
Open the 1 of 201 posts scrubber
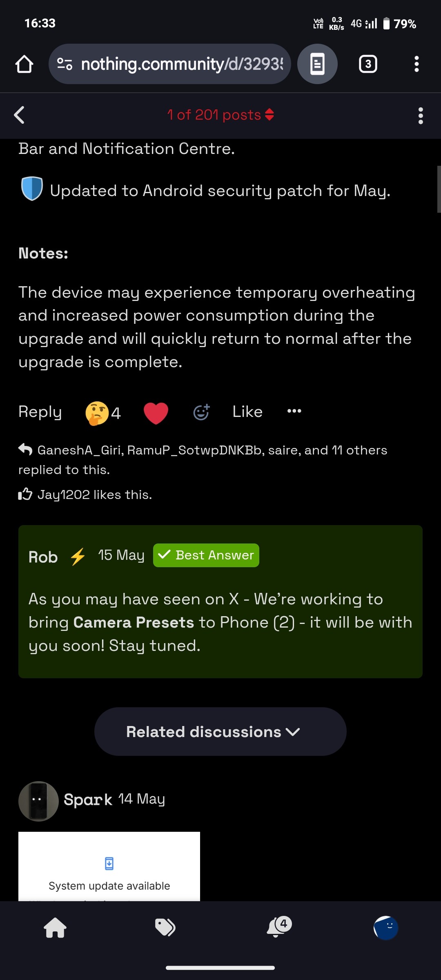pyautogui.click(x=220, y=115)
